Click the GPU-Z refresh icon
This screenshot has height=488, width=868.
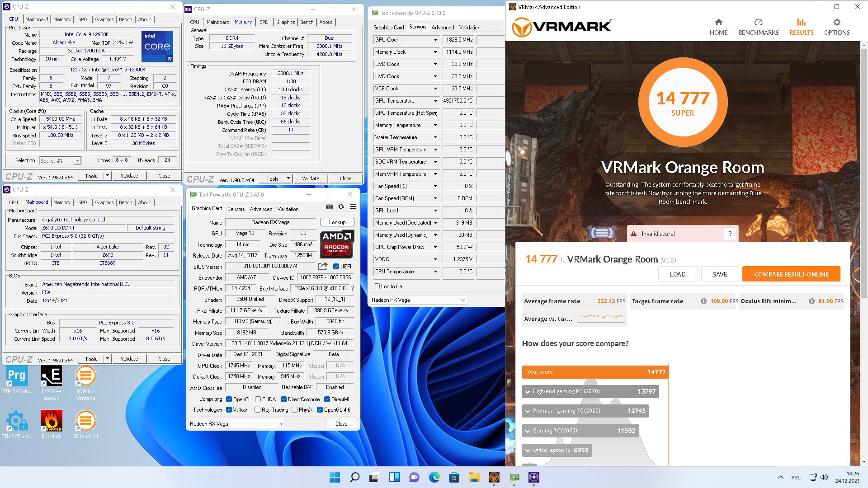point(341,206)
